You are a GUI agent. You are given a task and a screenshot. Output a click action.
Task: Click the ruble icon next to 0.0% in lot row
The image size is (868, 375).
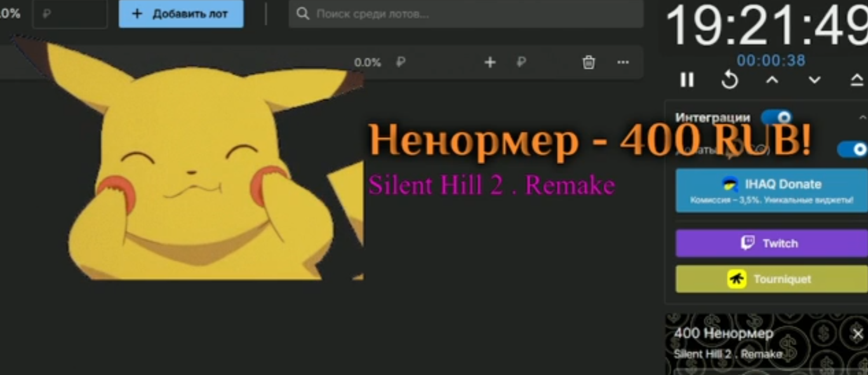400,62
